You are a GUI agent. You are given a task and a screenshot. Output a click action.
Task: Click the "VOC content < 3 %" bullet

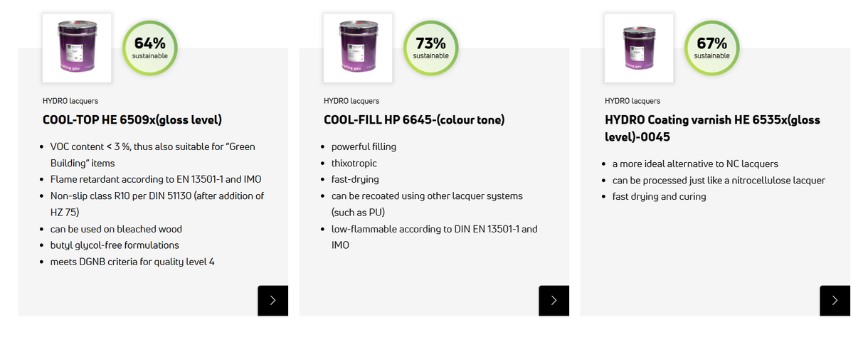click(152, 154)
